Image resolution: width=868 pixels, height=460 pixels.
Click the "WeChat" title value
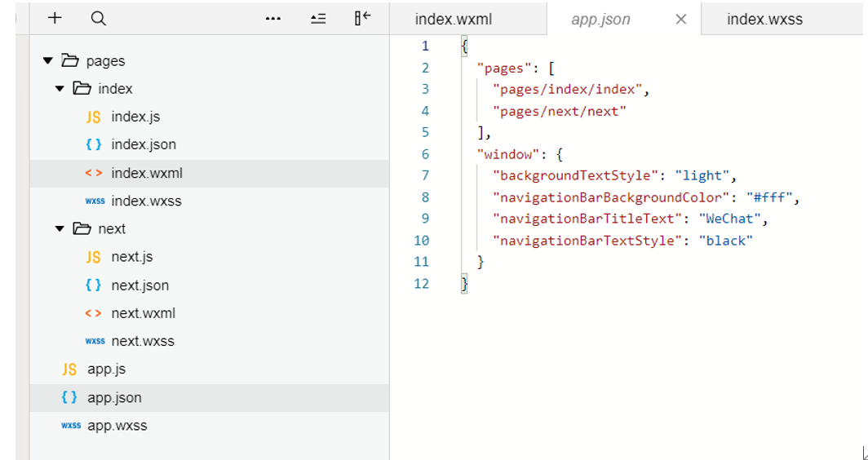point(730,219)
